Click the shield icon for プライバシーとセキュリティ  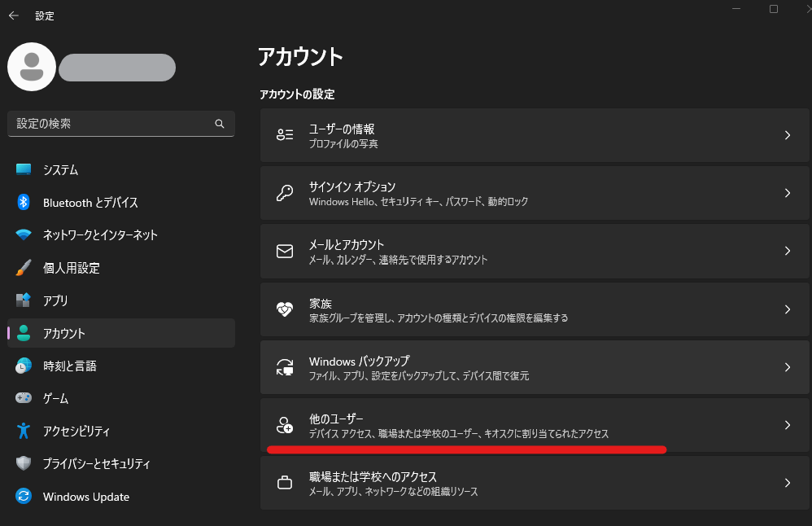24,463
